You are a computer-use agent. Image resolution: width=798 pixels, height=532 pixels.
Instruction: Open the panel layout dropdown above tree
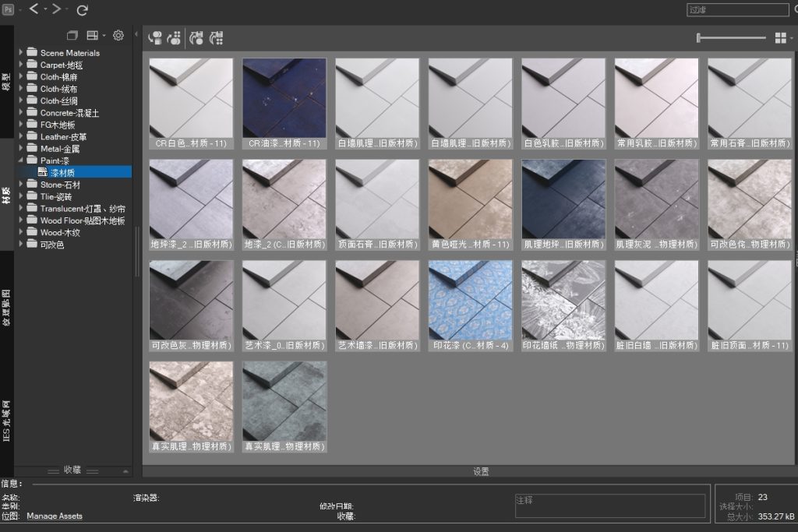point(95,35)
